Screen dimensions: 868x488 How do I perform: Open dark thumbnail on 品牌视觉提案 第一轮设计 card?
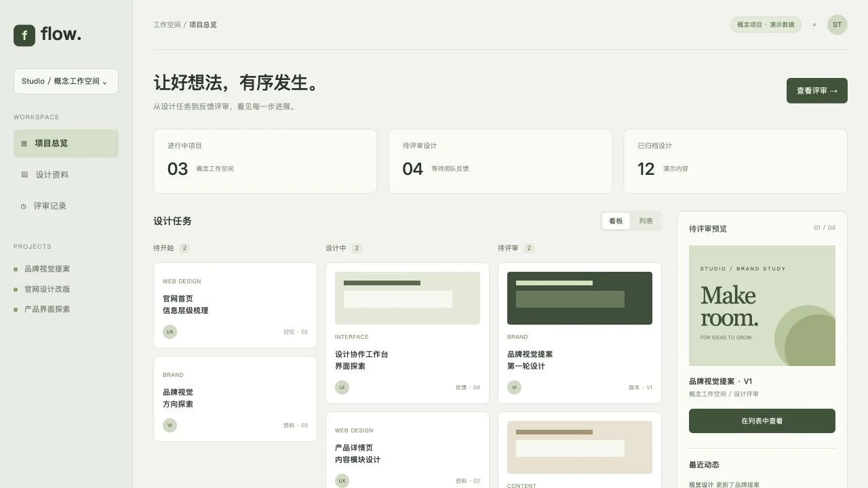tap(580, 298)
